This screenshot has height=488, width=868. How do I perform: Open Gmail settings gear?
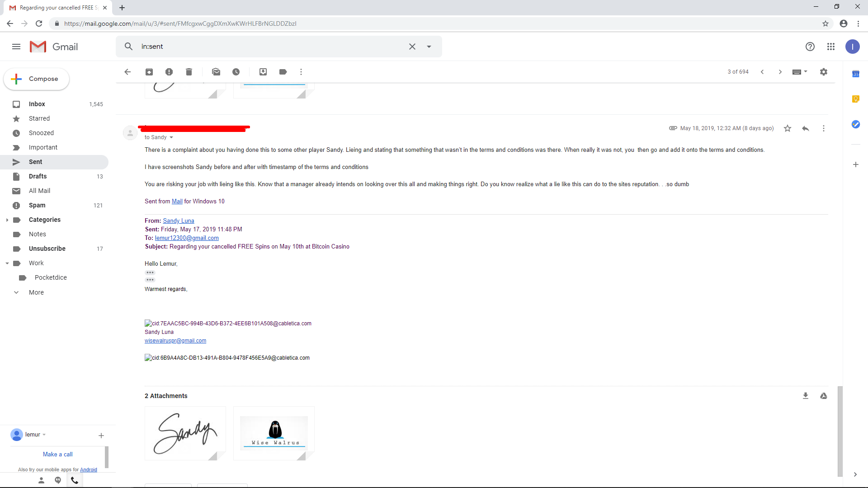(x=824, y=72)
